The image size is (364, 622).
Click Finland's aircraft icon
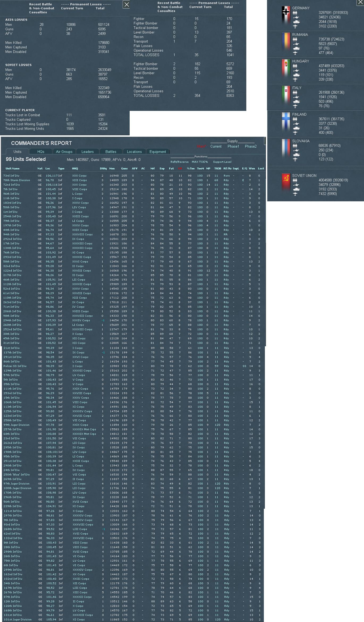tap(295, 133)
